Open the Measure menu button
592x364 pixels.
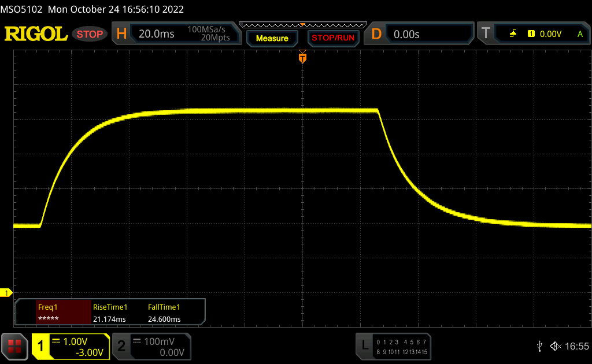(272, 39)
